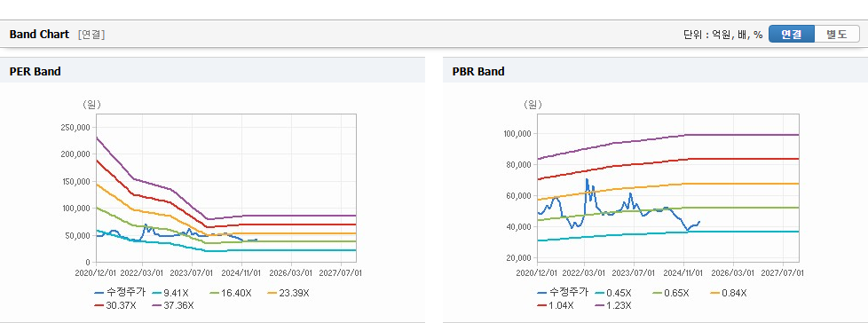
Task: Click the blue price peak in PBR chart
Action: [587, 180]
